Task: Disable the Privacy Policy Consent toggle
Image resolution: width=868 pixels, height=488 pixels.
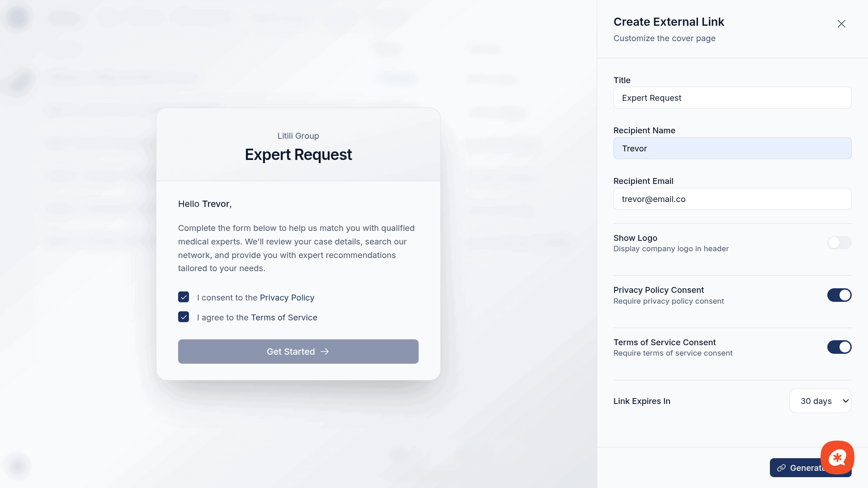Action: [839, 295]
